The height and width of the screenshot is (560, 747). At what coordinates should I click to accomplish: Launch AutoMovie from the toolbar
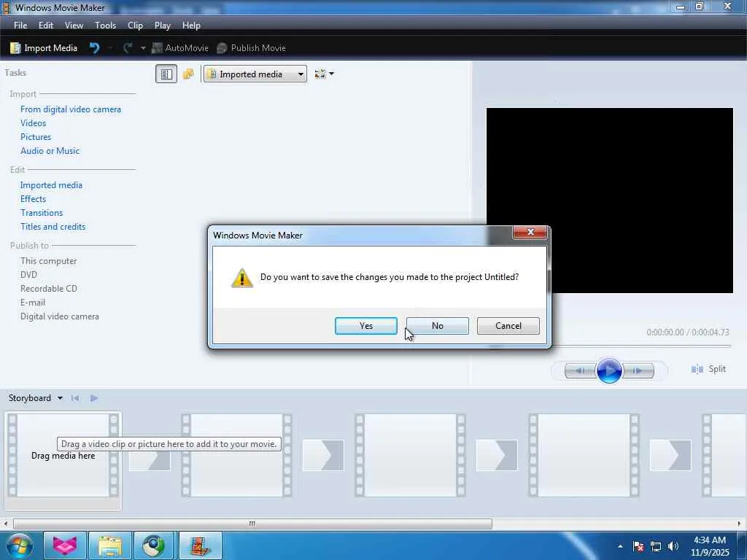coord(180,47)
